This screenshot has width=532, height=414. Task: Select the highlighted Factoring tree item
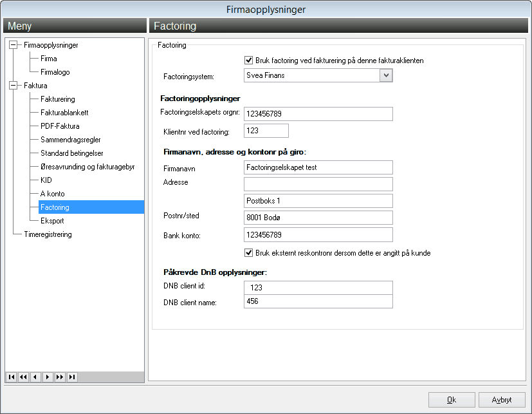click(x=91, y=207)
